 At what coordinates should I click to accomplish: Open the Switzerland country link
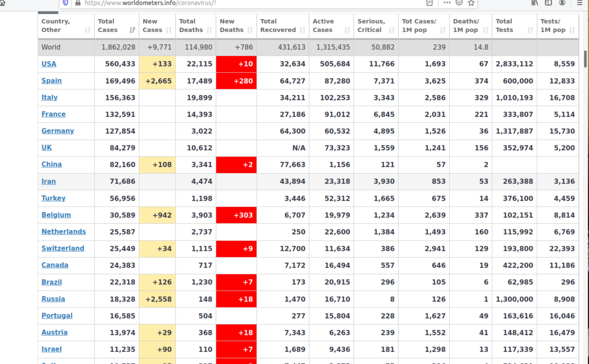pos(63,248)
